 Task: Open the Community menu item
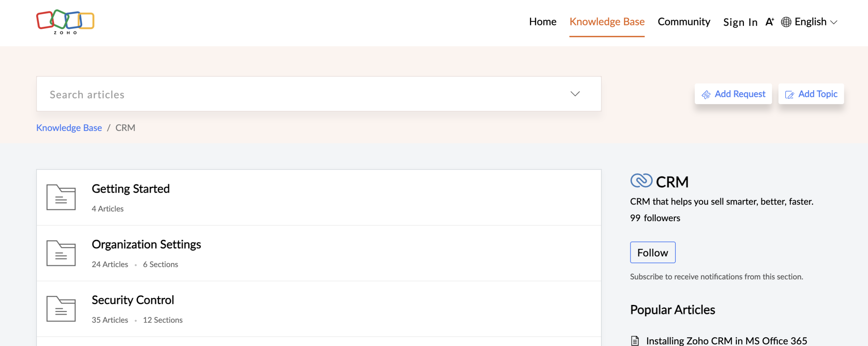[684, 22]
